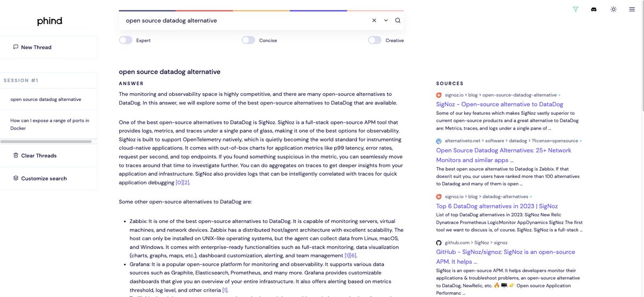Click the sidebar horizontal scrollbar
Viewport: 644px width, 297px height.
pos(46,142)
